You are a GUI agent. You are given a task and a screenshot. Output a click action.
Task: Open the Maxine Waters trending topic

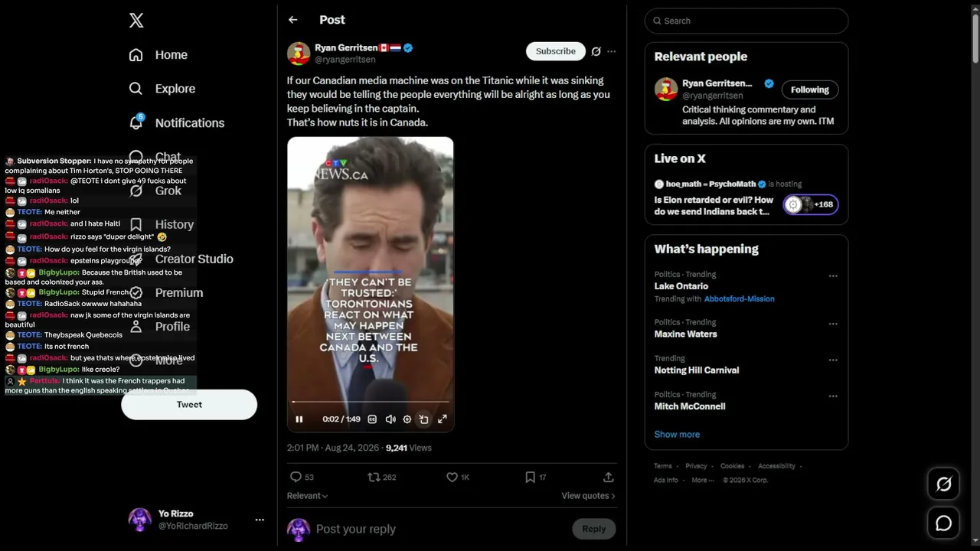[686, 334]
